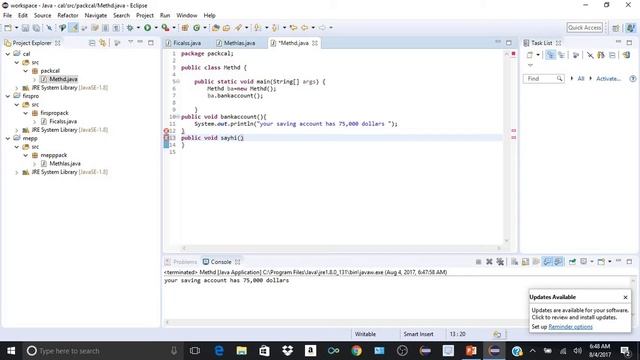Open the Display Selected Console dropdown arrow
Image resolution: width=640 pixels, height=360 pixels.
[x=591, y=262]
